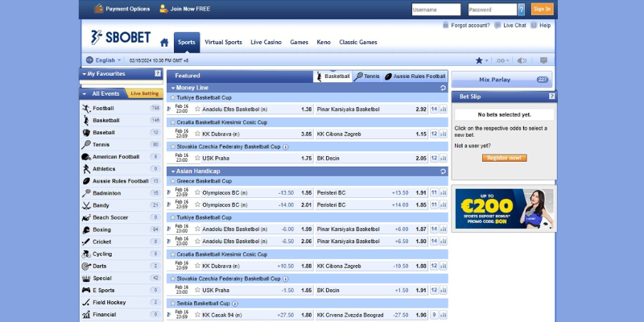Image resolution: width=644 pixels, height=322 pixels.
Task: Click the password help question icon
Action: pyautogui.click(x=521, y=10)
